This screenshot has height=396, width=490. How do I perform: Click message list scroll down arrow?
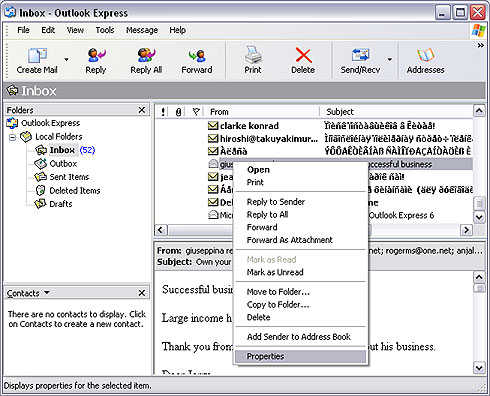click(x=479, y=217)
